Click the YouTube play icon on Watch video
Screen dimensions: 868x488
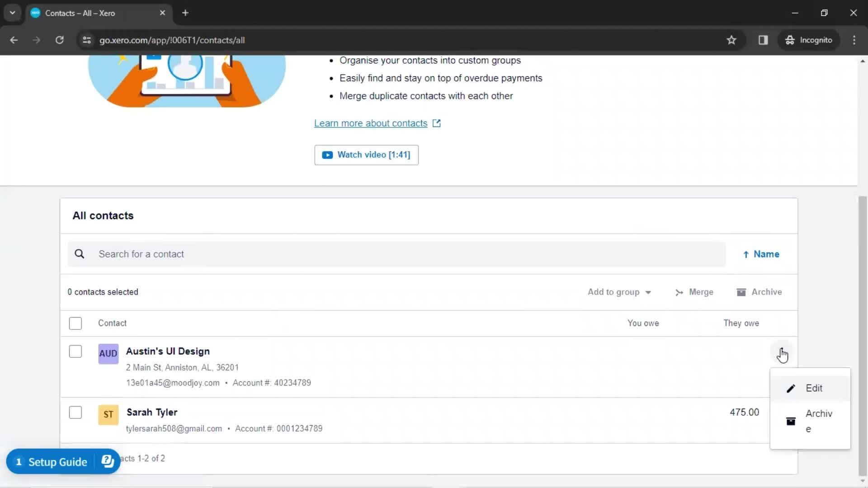(327, 155)
